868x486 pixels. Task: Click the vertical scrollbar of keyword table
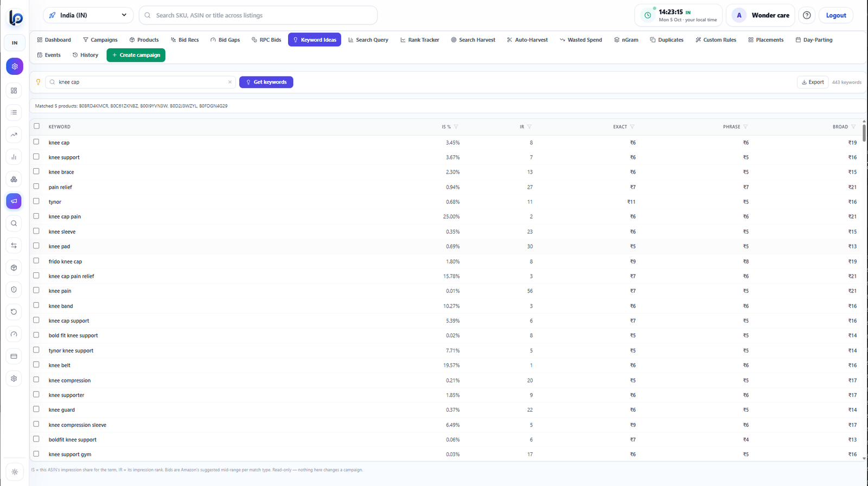[864, 132]
